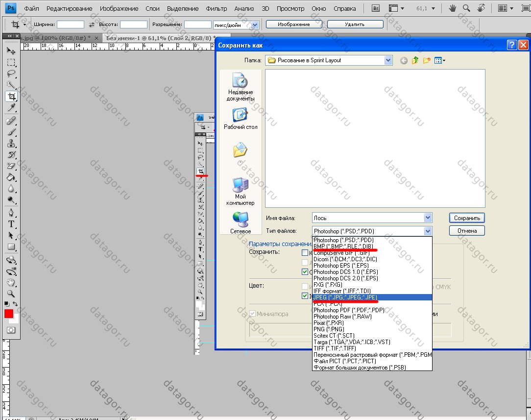This screenshot has width=531, height=420.
Task: Open the Редактирование menu
Action: [70, 8]
